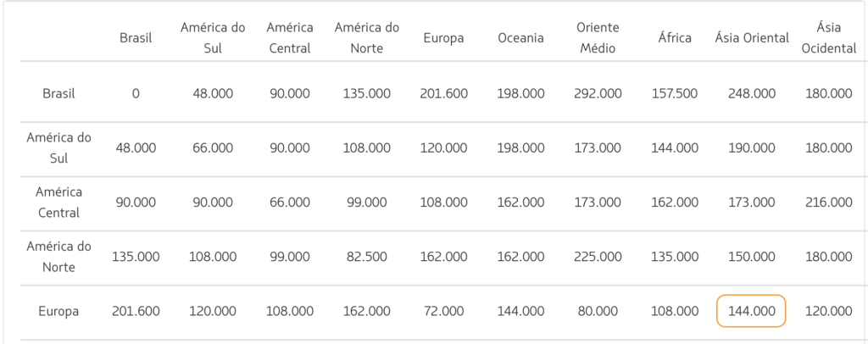The width and height of the screenshot is (868, 344).
Task: Click the 72.000 Europa–Europa cell
Action: point(443,311)
